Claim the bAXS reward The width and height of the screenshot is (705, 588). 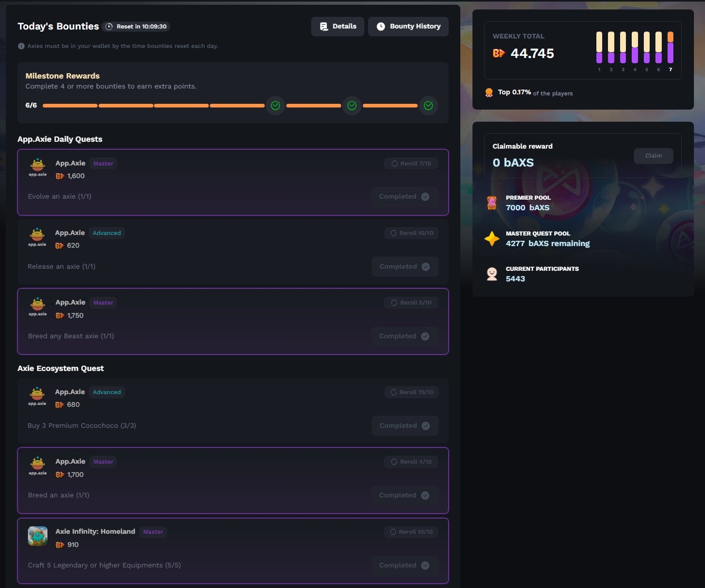tap(653, 155)
